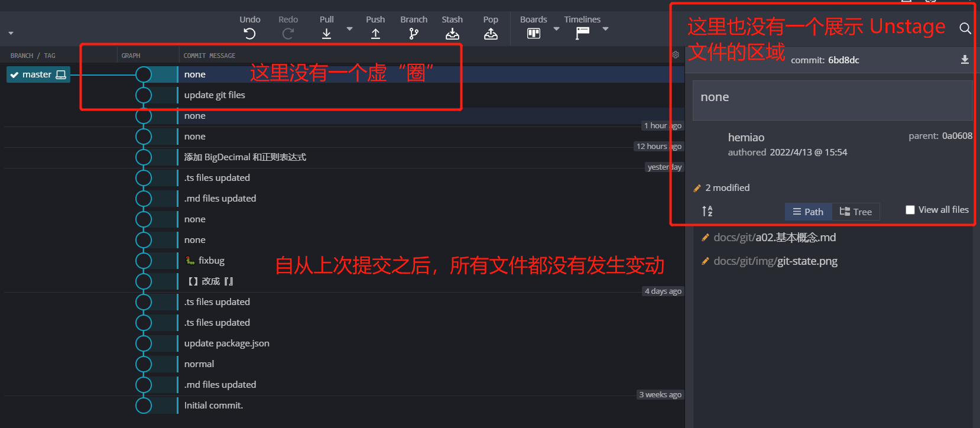
Task: Open parent commit 0a0608 link
Action: point(957,136)
